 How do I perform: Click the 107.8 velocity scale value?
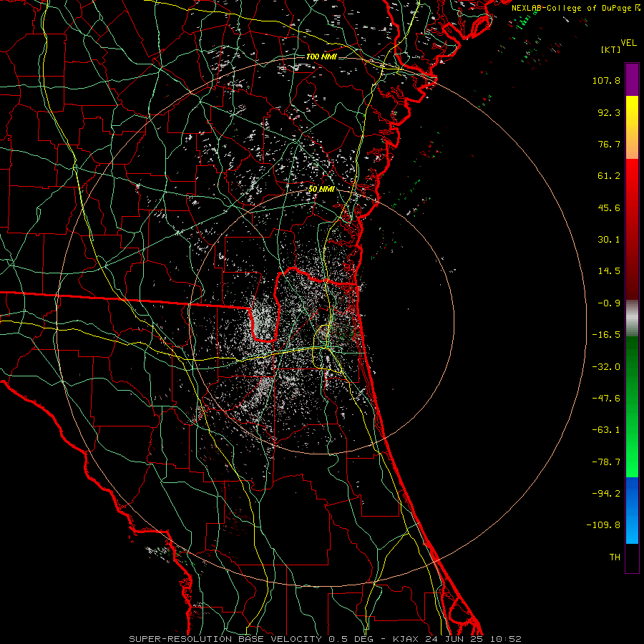click(606, 80)
